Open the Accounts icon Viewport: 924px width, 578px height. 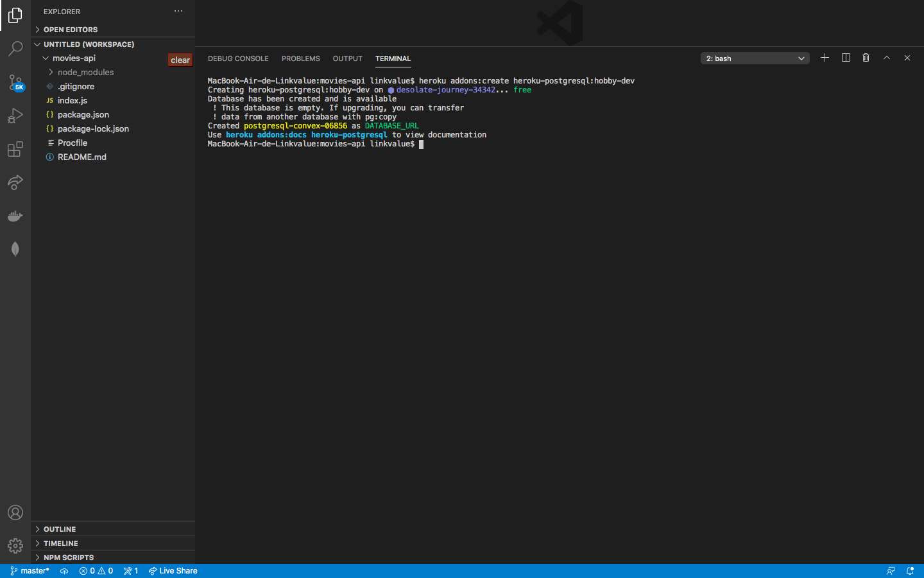tap(15, 512)
